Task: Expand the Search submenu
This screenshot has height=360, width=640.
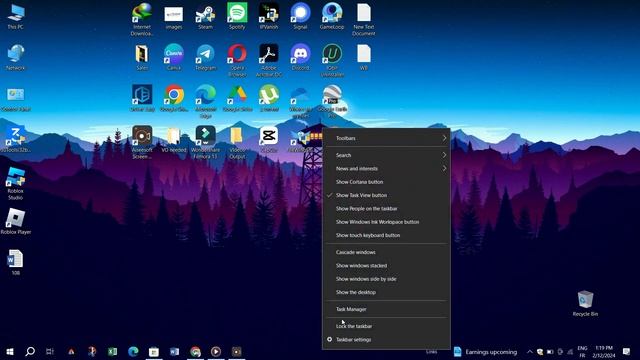Action: pyautogui.click(x=386, y=155)
